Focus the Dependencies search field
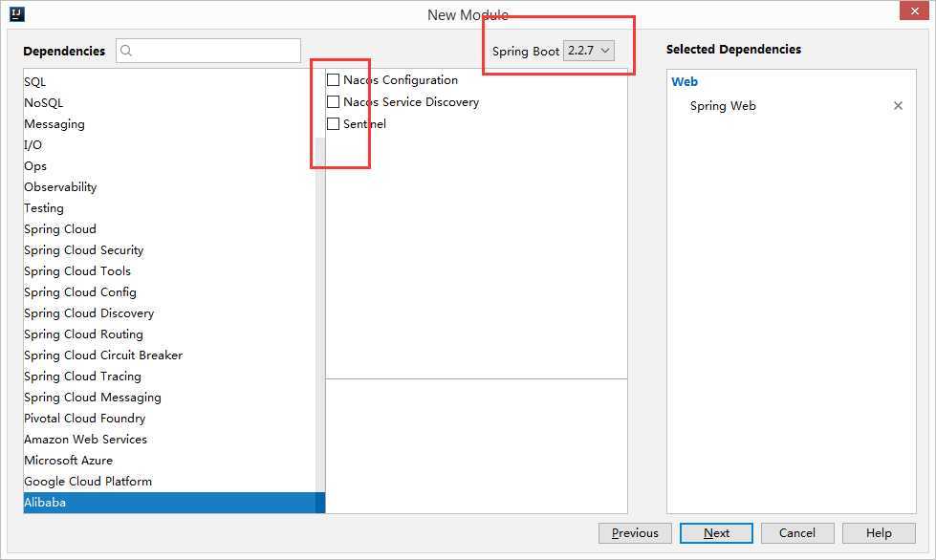Screen dimensions: 936x560 (x=208, y=51)
